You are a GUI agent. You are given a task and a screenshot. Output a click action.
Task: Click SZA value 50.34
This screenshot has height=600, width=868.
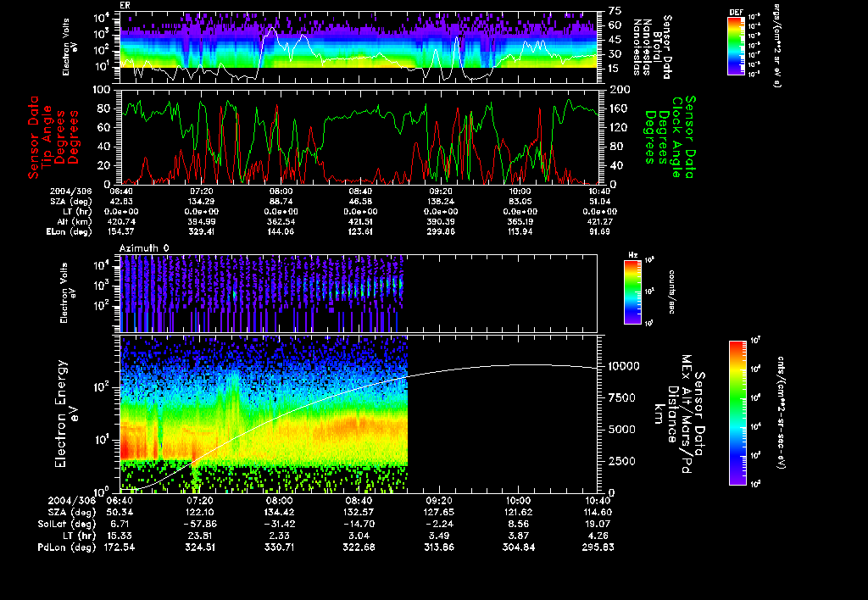click(x=119, y=513)
